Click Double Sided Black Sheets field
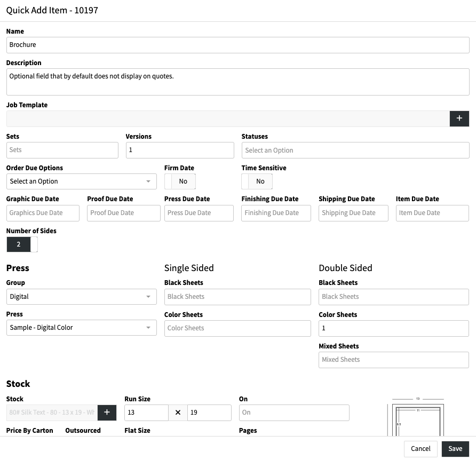476x460 pixels. [394, 297]
